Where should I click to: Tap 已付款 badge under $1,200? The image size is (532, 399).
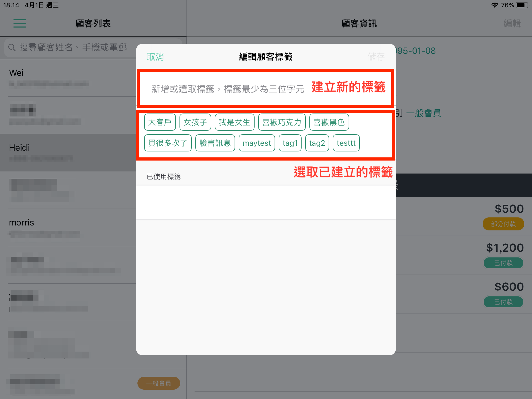click(x=503, y=263)
